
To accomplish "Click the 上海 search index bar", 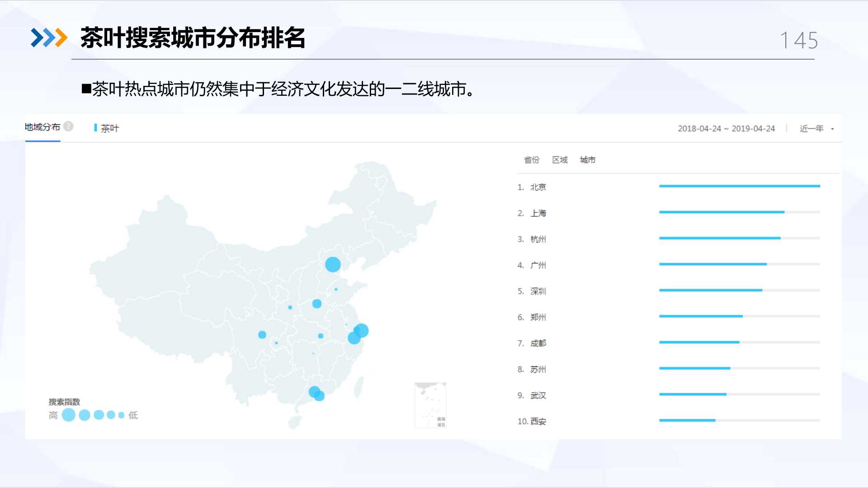I will point(739,212).
